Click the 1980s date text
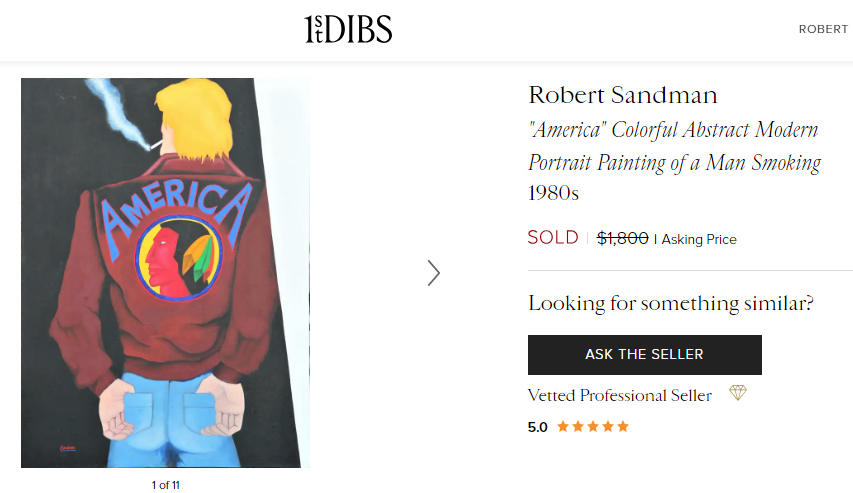 [x=554, y=192]
